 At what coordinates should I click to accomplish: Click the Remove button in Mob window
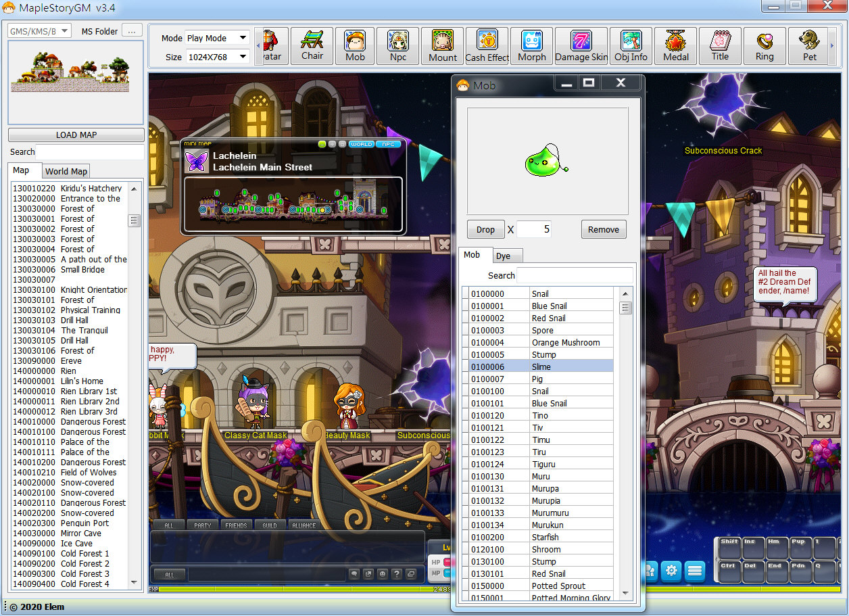click(x=604, y=229)
